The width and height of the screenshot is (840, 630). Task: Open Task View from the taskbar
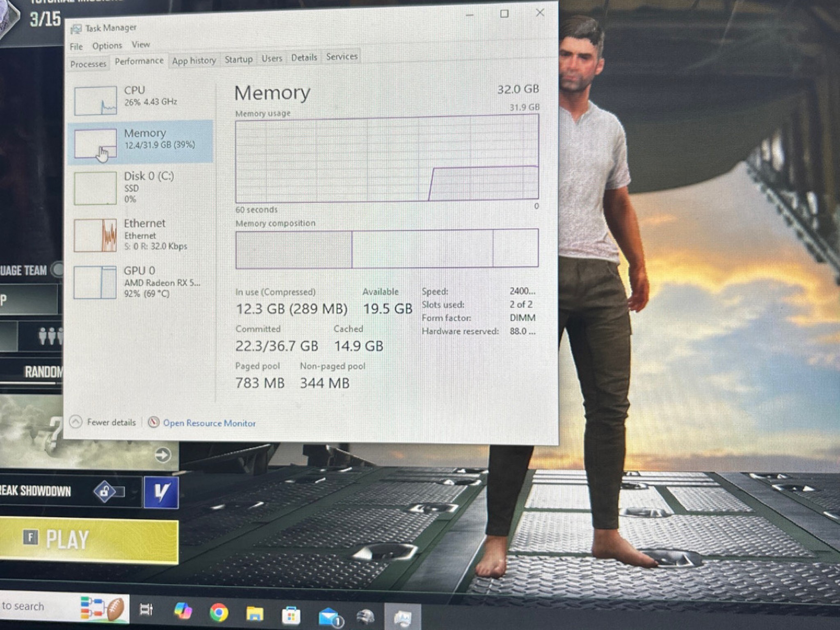(146, 610)
